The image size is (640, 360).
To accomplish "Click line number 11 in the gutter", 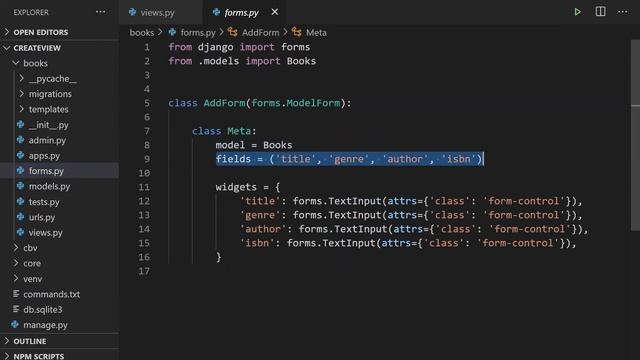I will click(x=144, y=187).
